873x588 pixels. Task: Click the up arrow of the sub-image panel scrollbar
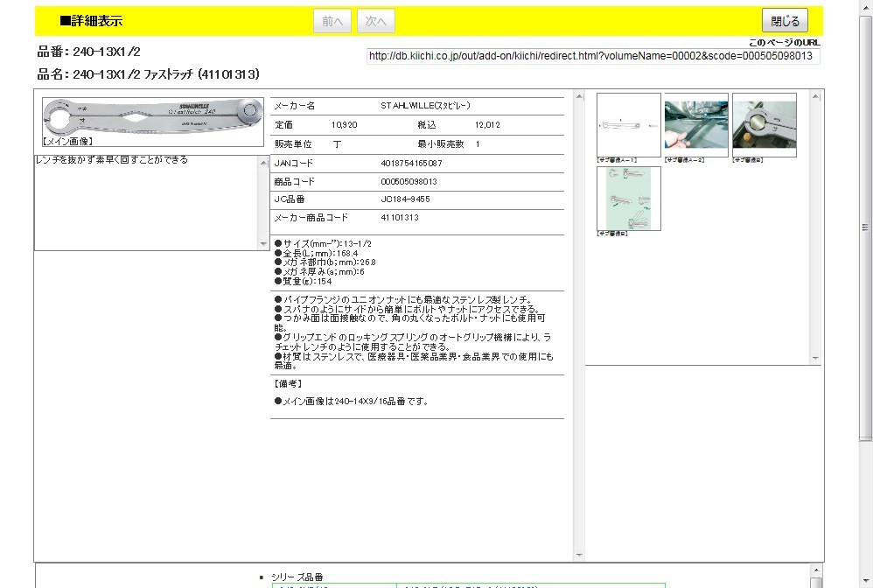tap(815, 96)
